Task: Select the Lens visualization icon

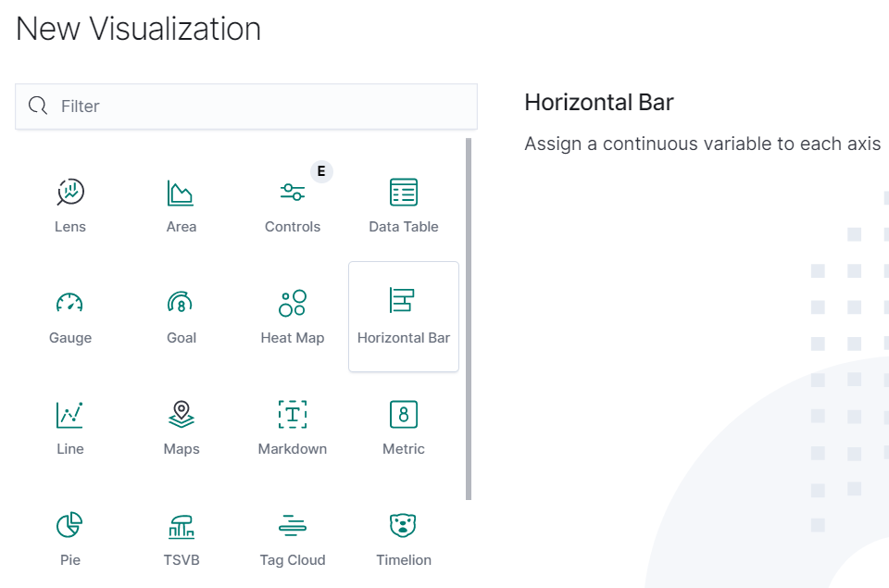Action: click(70, 192)
